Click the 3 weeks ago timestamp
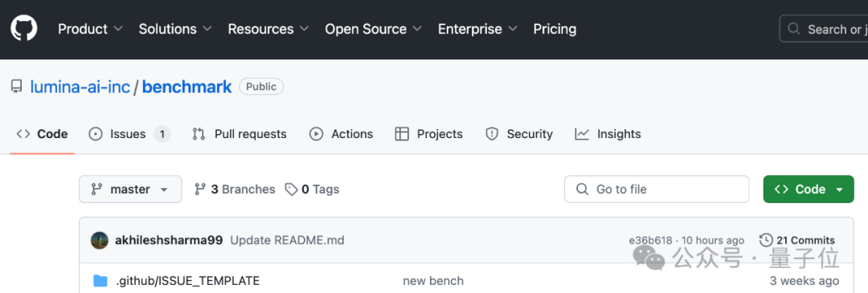This screenshot has height=293, width=868. point(805,281)
